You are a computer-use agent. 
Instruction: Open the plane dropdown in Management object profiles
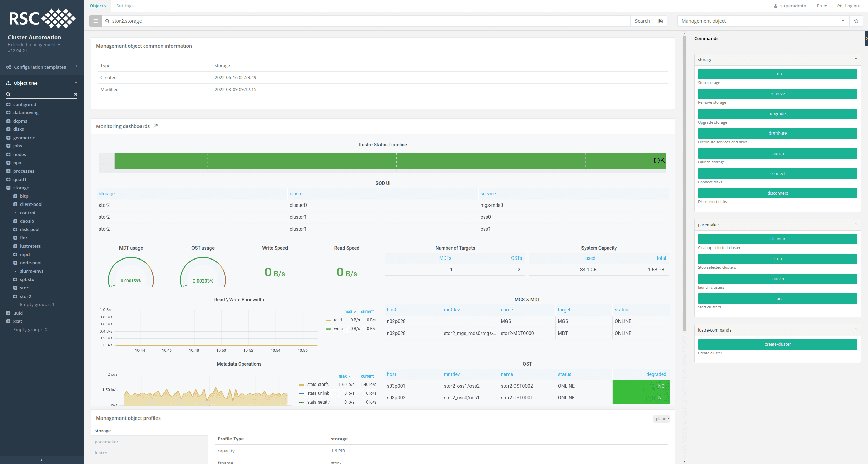pos(661,418)
